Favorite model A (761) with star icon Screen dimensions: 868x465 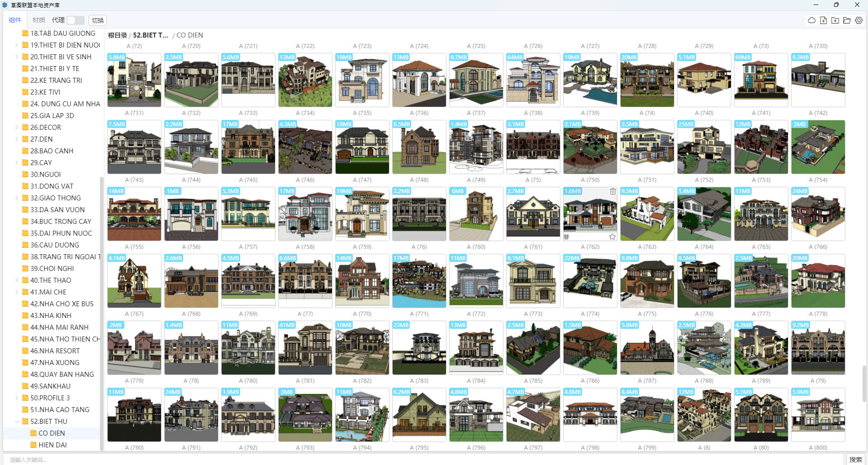click(x=612, y=237)
